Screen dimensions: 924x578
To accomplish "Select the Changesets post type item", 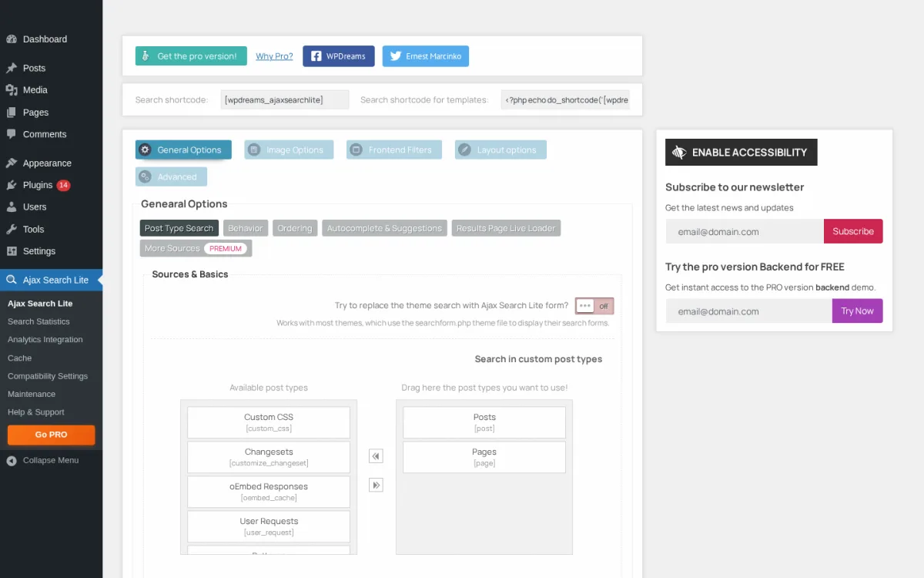I will click(269, 457).
